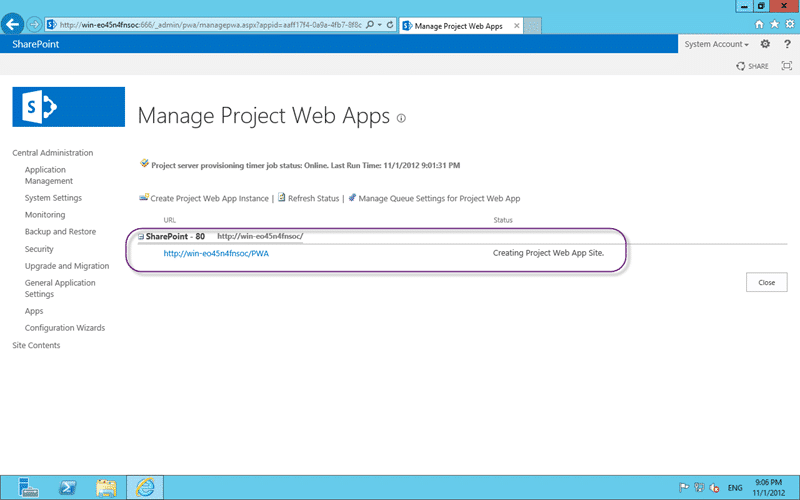Click the SharePoint site logo

pyautogui.click(x=68, y=107)
